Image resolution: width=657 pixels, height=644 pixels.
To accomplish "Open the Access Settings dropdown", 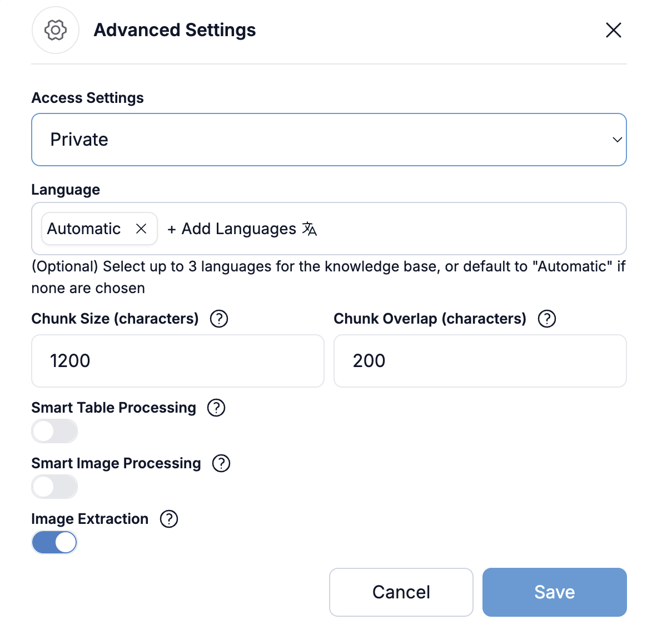I will (328, 140).
